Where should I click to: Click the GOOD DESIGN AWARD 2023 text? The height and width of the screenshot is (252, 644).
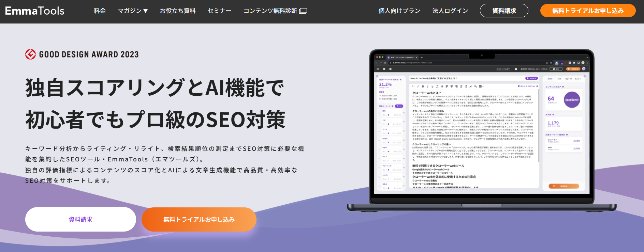coord(89,54)
